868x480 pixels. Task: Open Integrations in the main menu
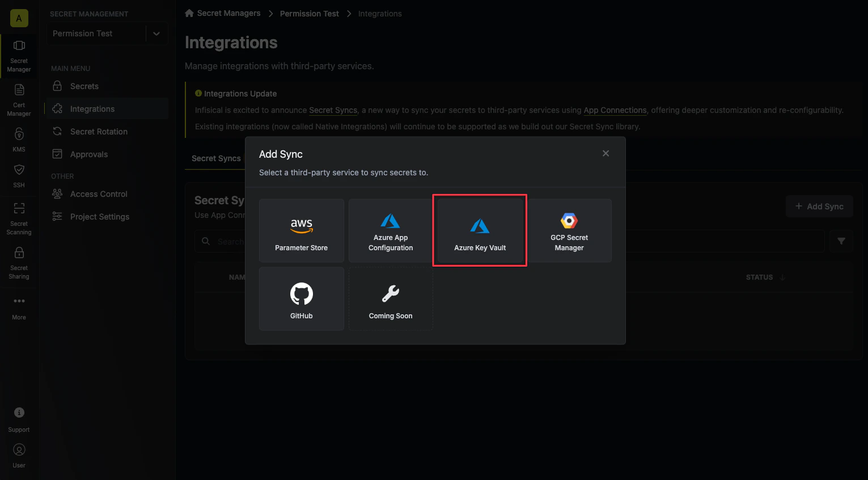(107, 109)
